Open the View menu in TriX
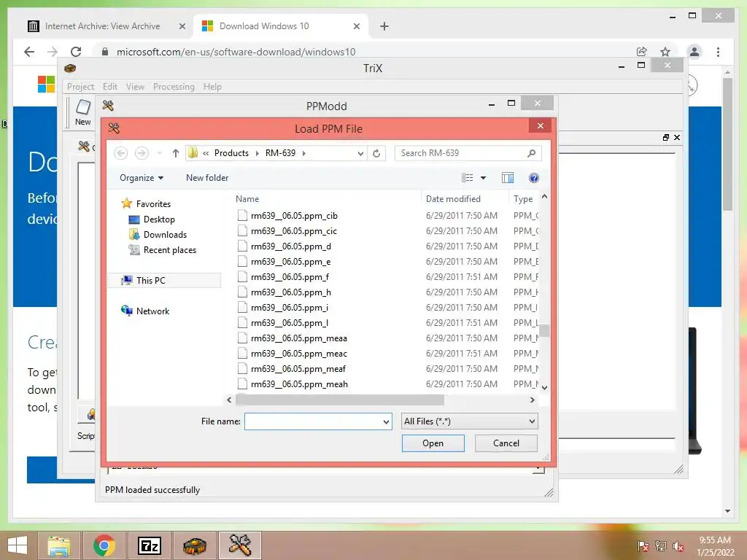This screenshot has height=560, width=747. point(135,87)
